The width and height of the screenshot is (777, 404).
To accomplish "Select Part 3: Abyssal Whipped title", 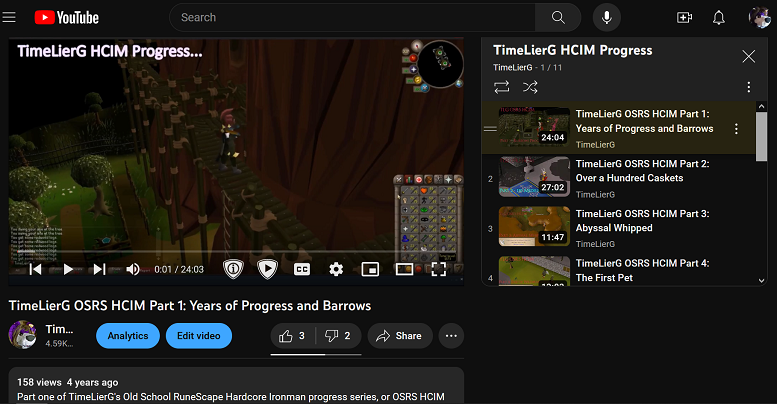I will pos(642,221).
